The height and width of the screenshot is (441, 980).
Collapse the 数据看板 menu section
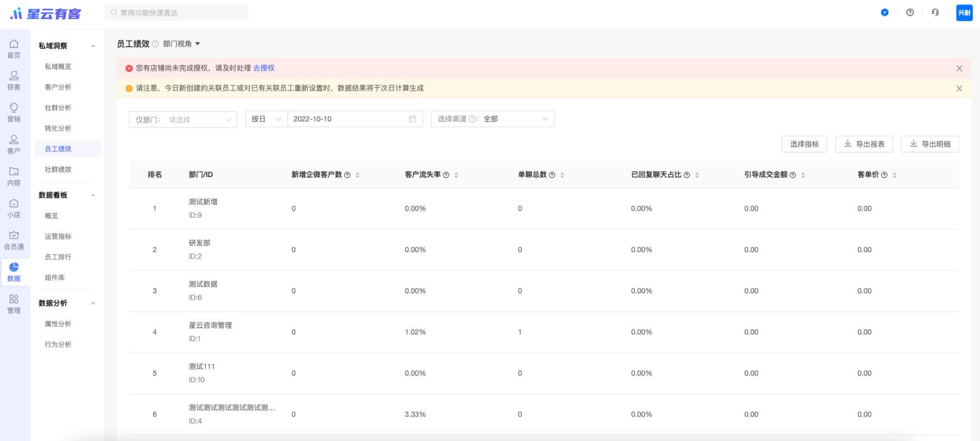tap(93, 195)
